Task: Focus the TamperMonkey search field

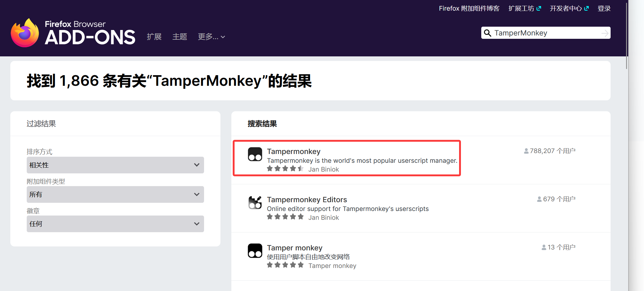Action: (x=546, y=33)
